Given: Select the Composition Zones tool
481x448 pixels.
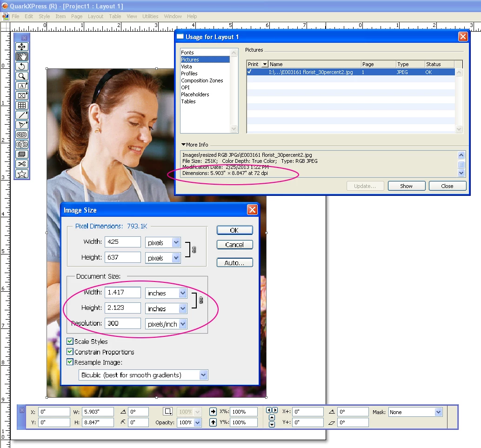Looking at the screenshot, I should (x=22, y=154).
